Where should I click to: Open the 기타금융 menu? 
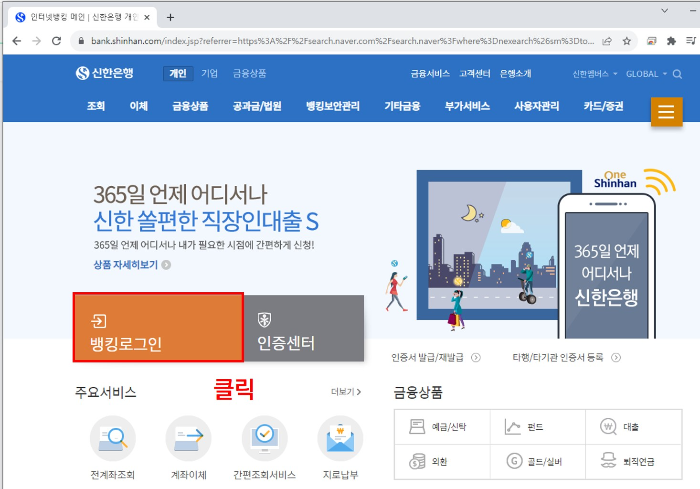pos(402,106)
